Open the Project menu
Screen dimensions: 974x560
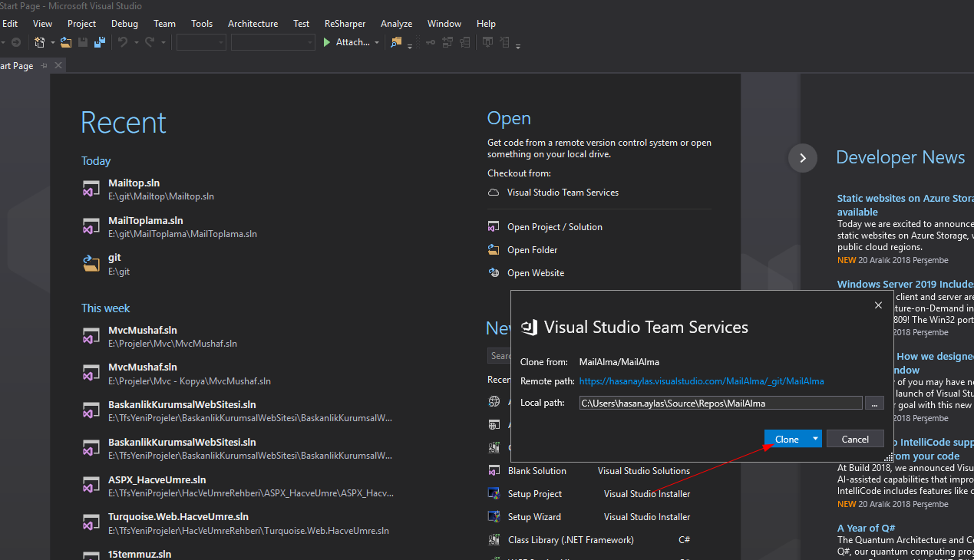[82, 24]
